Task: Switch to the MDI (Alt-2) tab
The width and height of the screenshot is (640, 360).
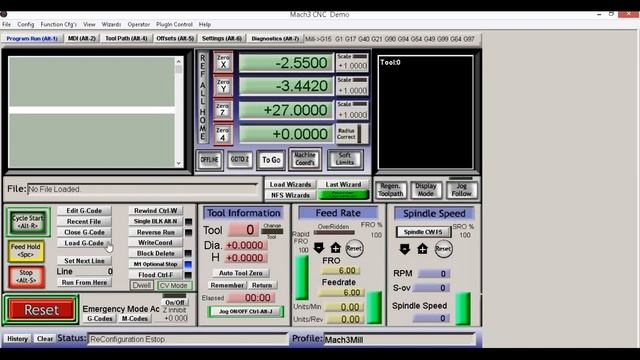Action: tap(82, 38)
